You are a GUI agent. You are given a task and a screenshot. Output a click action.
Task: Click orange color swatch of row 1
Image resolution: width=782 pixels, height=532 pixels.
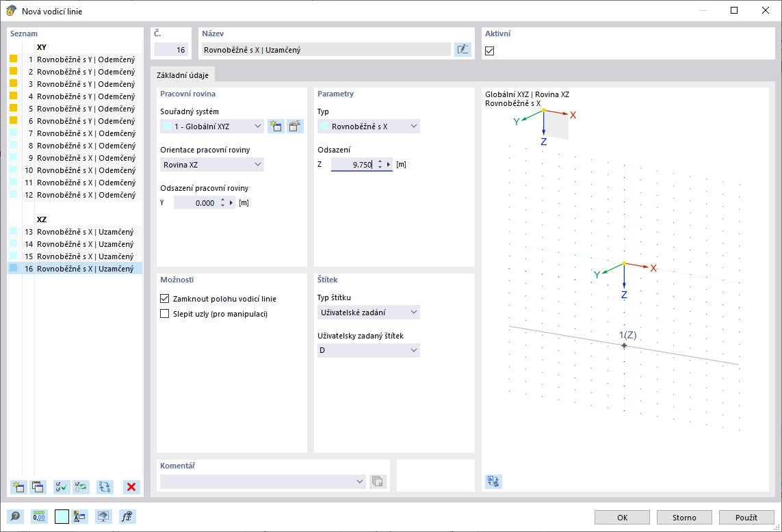[14, 59]
